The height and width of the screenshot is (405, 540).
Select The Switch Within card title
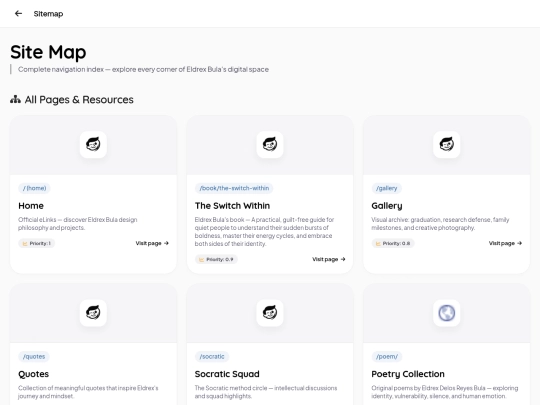[232, 206]
